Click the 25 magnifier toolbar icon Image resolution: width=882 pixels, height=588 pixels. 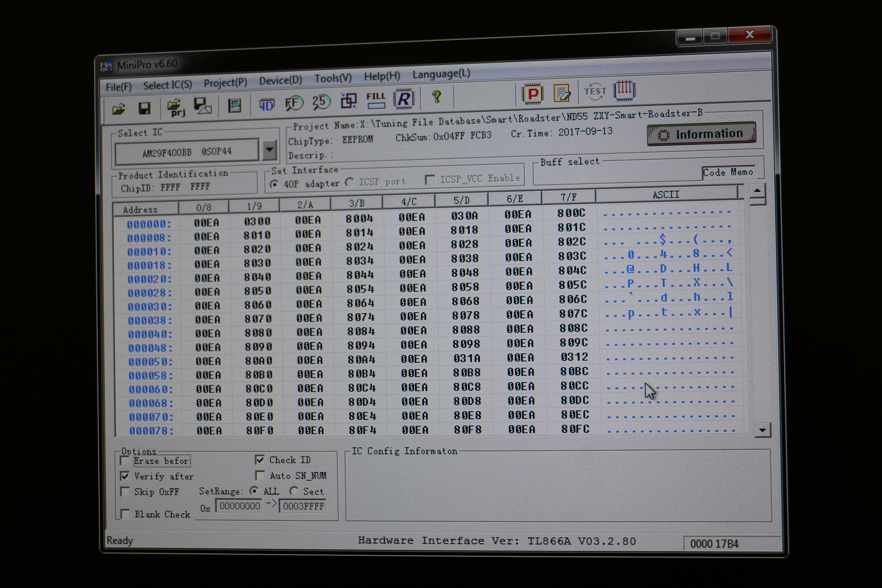[x=321, y=102]
